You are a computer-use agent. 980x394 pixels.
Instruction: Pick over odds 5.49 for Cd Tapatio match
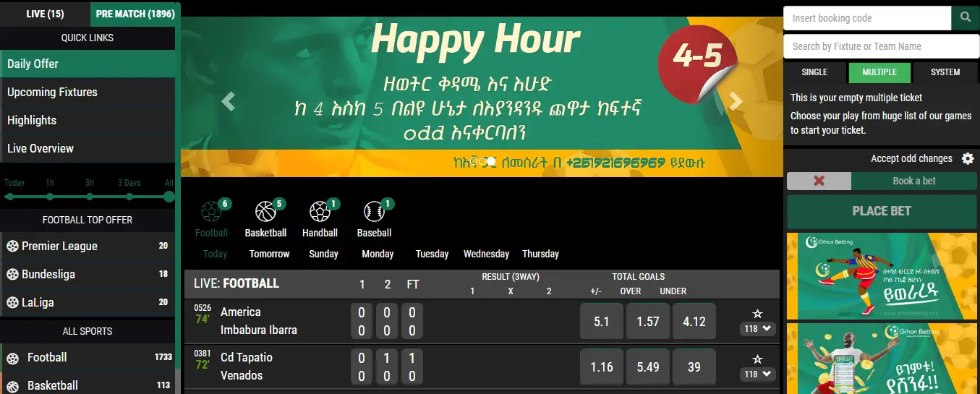[648, 367]
